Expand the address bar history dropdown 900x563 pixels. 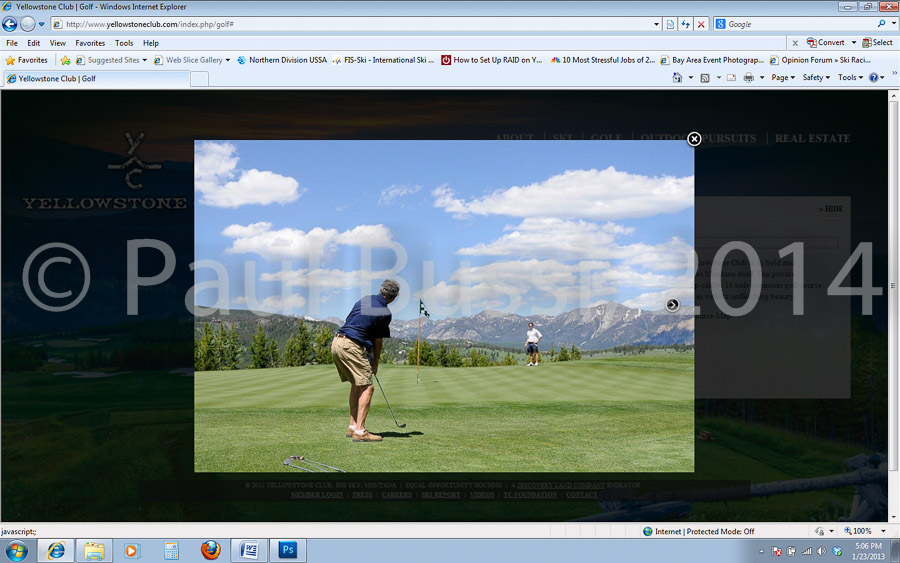click(656, 25)
